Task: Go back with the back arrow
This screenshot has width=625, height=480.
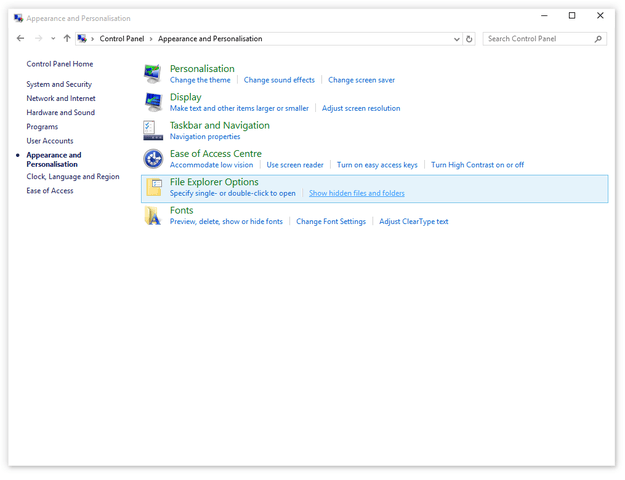Action: (x=21, y=39)
